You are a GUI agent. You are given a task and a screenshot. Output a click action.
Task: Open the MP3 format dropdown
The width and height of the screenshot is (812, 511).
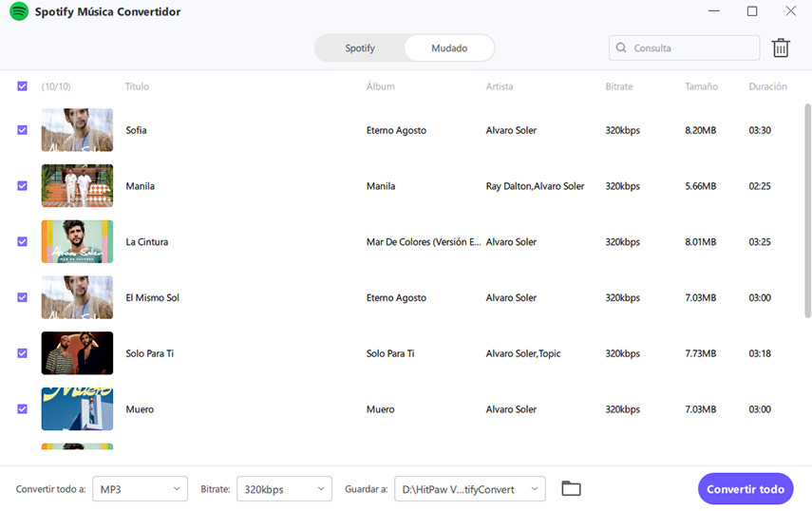click(x=140, y=489)
